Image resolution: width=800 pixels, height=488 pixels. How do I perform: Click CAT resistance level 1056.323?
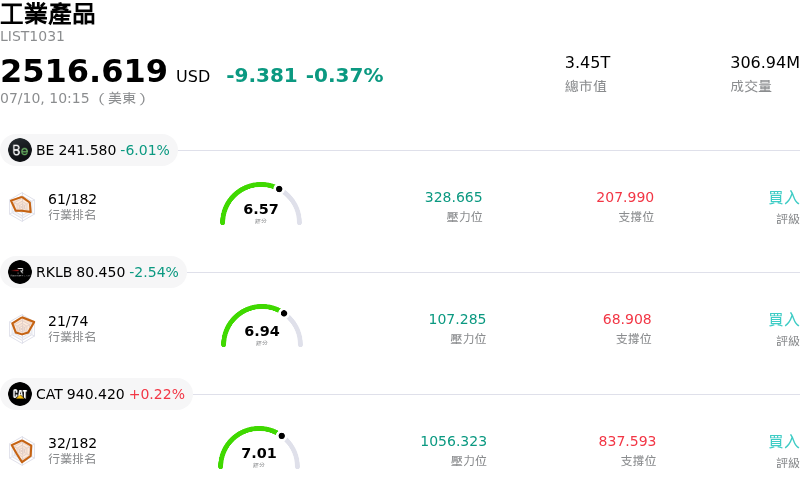coord(454,441)
